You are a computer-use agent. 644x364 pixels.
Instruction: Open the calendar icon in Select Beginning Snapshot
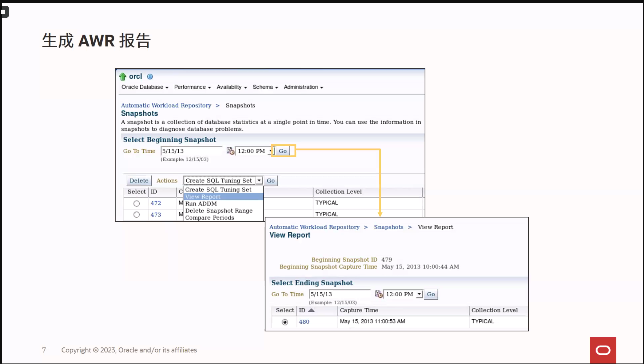click(230, 151)
